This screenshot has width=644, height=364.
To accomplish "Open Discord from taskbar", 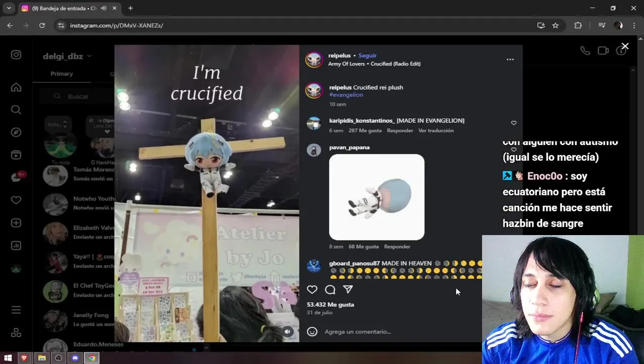I will [x=75, y=358].
